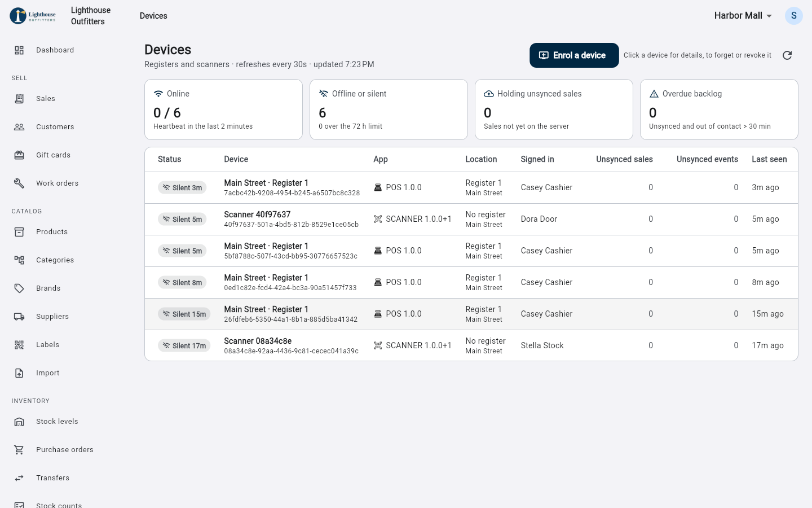Screen dimensions: 812x508
Task: Click the Offline or silent summary card
Action: [x=389, y=110]
